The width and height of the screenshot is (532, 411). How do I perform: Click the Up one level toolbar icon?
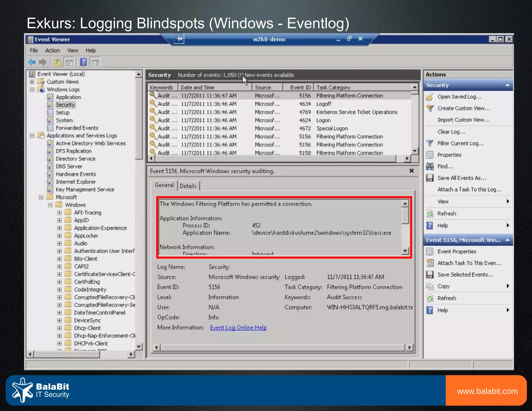[x=57, y=62]
